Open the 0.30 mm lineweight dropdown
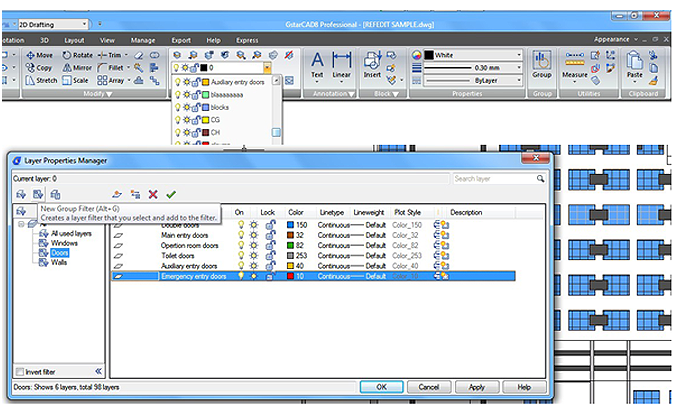Viewport: 673px width, 415px height. click(x=518, y=68)
